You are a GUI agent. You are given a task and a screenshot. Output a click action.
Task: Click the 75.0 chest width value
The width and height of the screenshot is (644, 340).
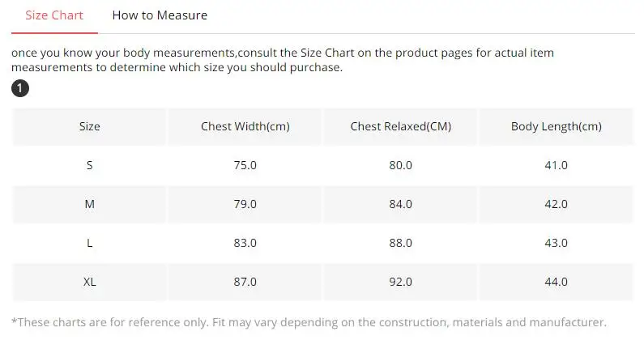245,165
